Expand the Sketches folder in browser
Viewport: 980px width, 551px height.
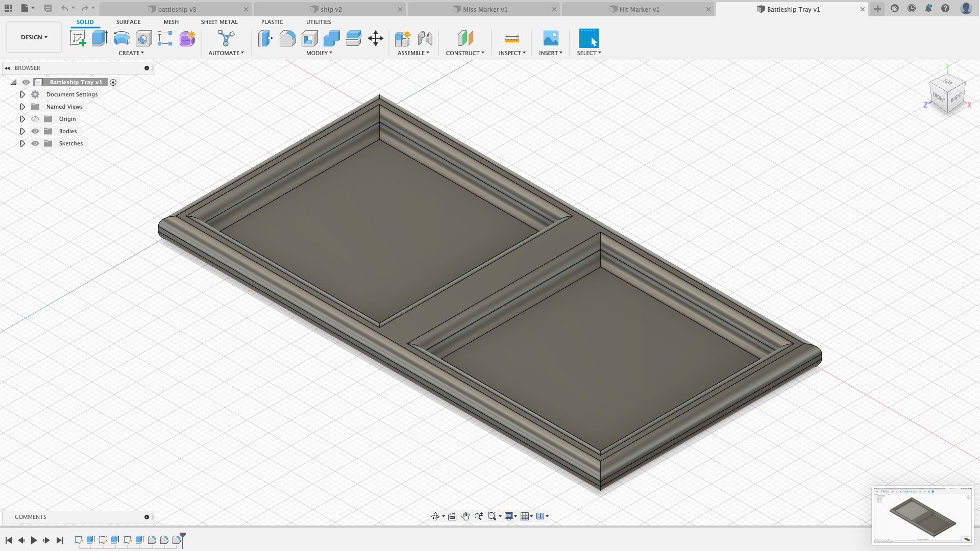(x=22, y=143)
